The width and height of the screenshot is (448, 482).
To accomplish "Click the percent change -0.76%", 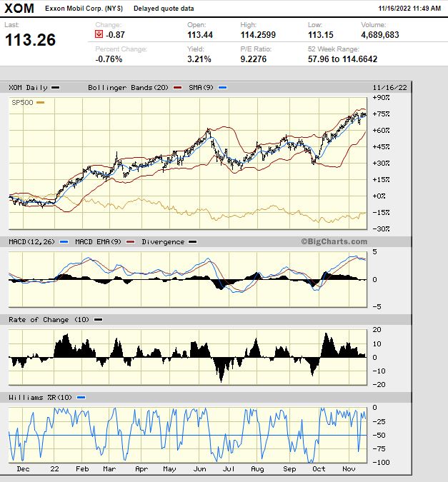I will pos(109,59).
